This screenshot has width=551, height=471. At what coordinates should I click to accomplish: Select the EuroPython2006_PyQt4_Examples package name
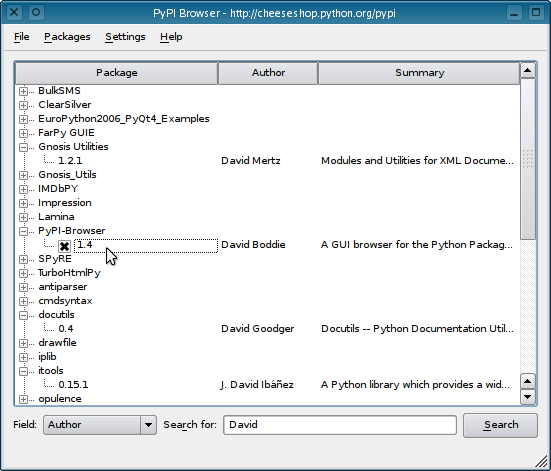pyautogui.click(x=124, y=119)
